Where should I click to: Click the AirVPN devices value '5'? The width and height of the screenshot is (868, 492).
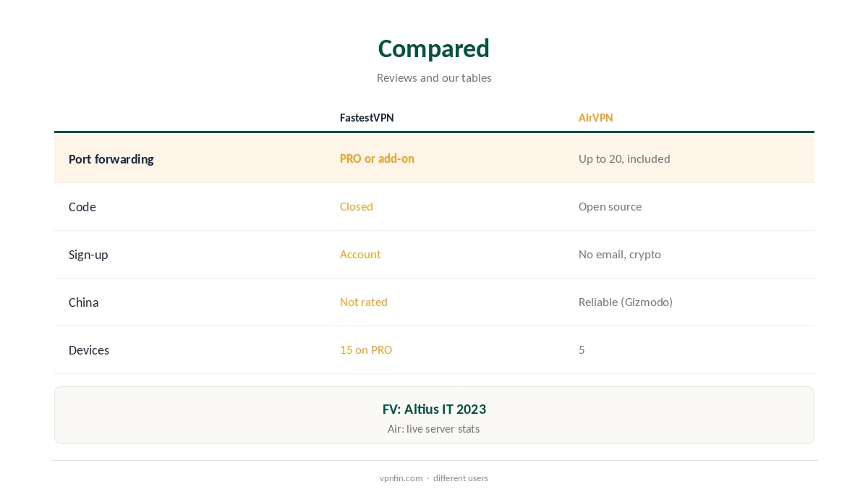click(582, 349)
